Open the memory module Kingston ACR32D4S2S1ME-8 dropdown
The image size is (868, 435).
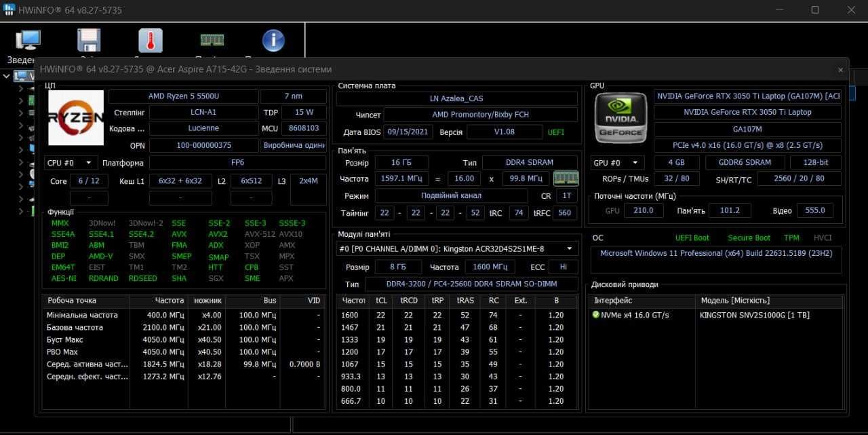tap(457, 249)
